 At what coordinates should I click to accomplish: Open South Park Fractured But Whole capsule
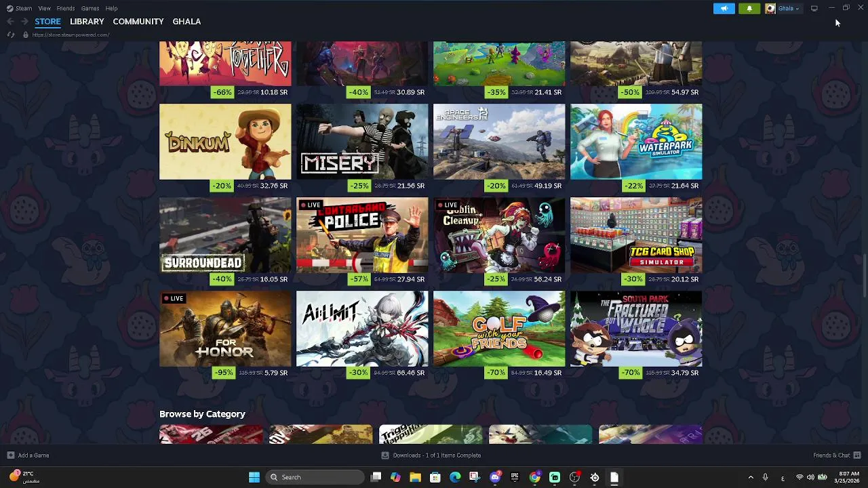[636, 329]
